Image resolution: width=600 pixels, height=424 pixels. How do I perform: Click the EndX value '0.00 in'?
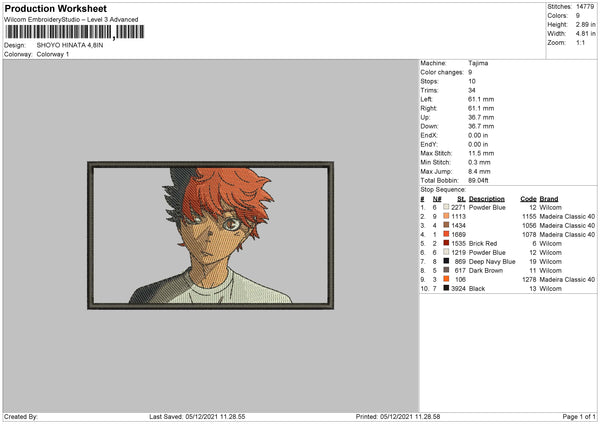click(478, 135)
